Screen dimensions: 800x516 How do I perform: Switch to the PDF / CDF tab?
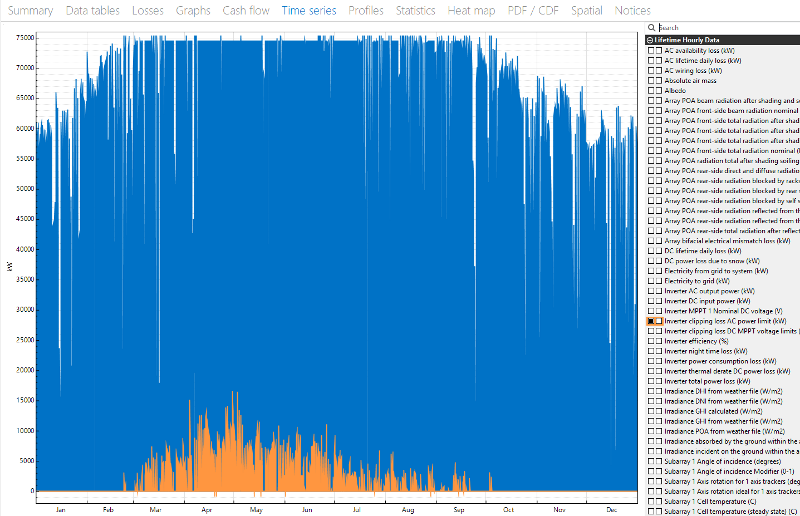tap(533, 11)
